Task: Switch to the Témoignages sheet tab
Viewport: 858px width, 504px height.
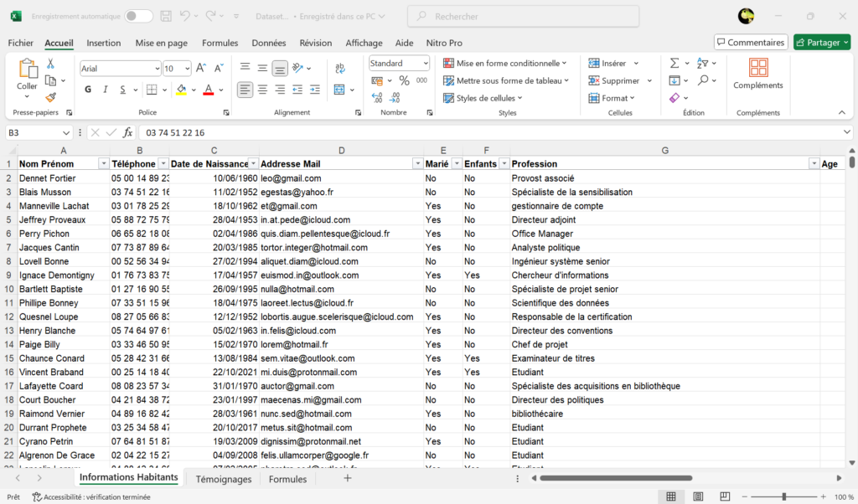Action: tap(223, 479)
